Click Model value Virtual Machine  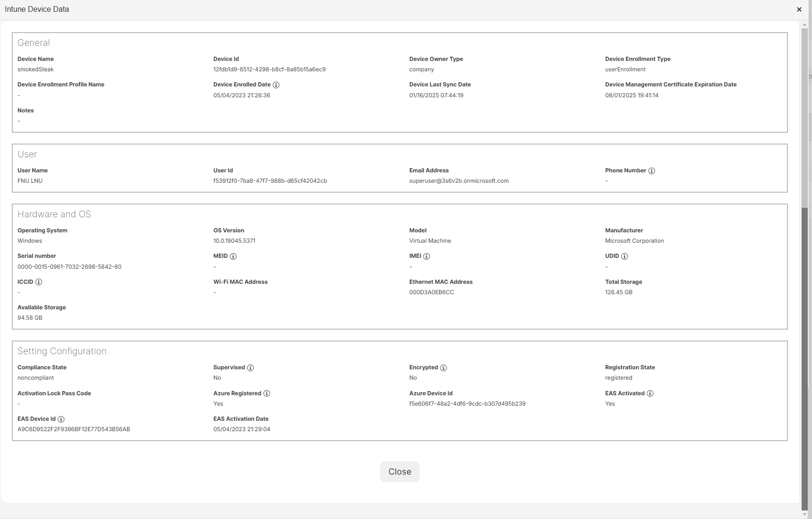(430, 241)
